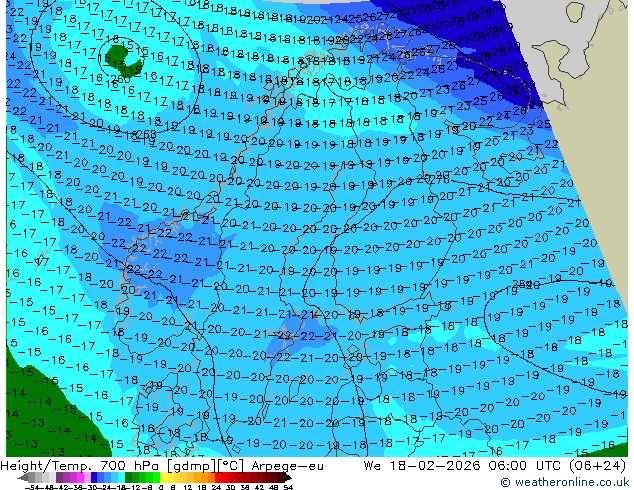Click the yellow swatch above 0 in legend

(163, 478)
